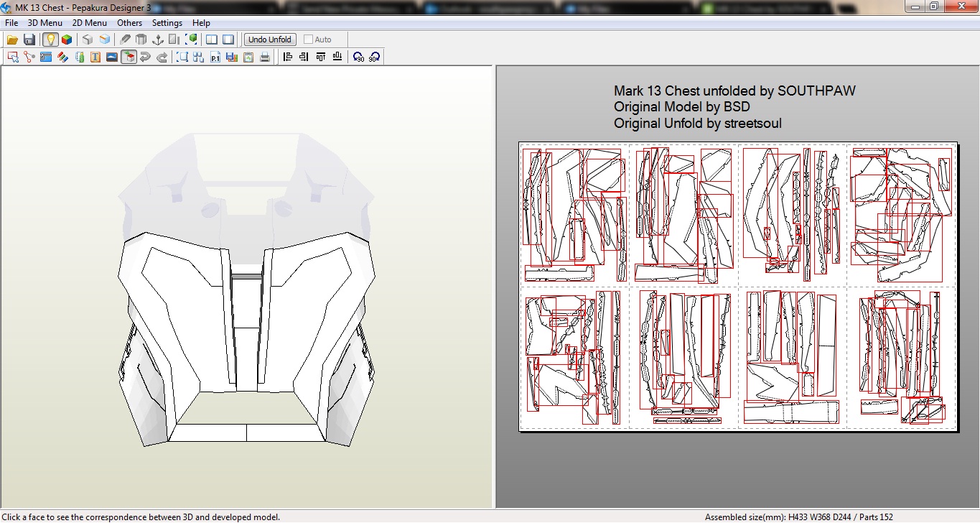This screenshot has height=523, width=980.
Task: Select the orange T input text tool
Action: tap(95, 57)
